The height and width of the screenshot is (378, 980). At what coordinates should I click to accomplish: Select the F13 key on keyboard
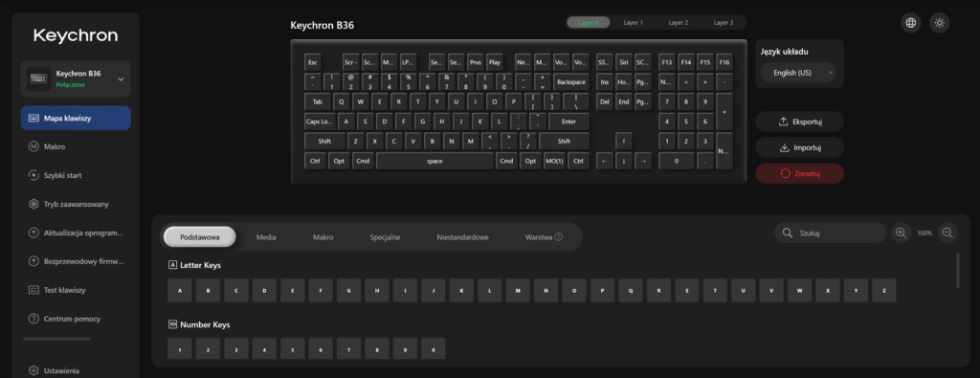[667, 62]
